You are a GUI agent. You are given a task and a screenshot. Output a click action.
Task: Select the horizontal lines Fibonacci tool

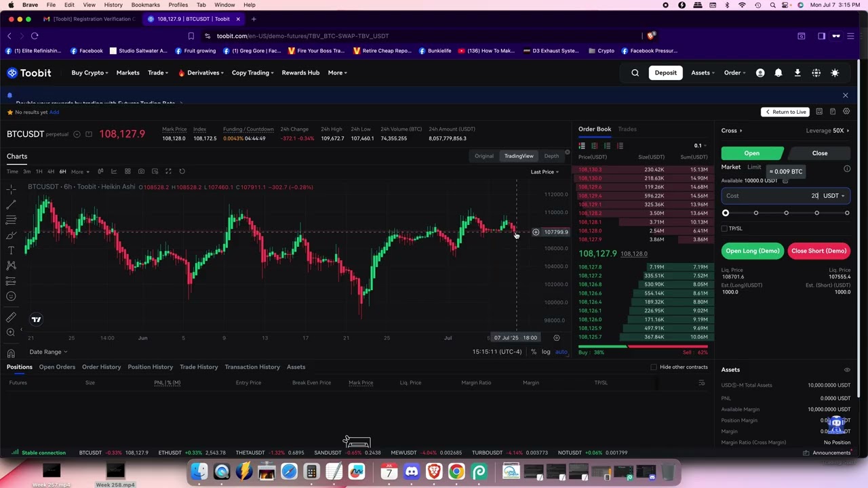pos(11,220)
